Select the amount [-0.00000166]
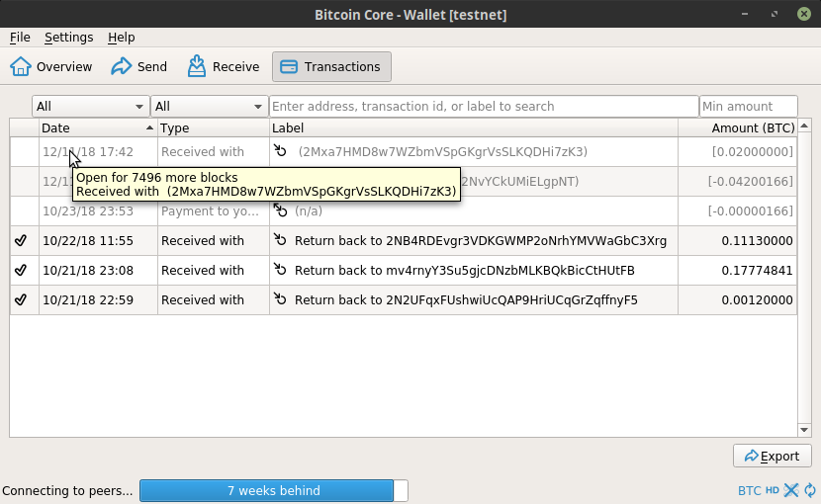The height and width of the screenshot is (504, 821). tap(751, 211)
